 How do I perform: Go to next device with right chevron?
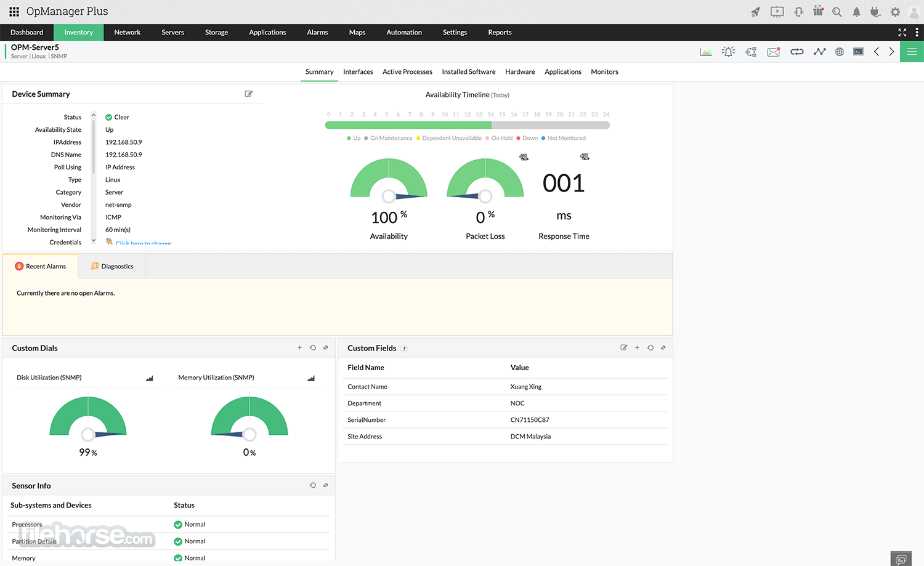891,52
